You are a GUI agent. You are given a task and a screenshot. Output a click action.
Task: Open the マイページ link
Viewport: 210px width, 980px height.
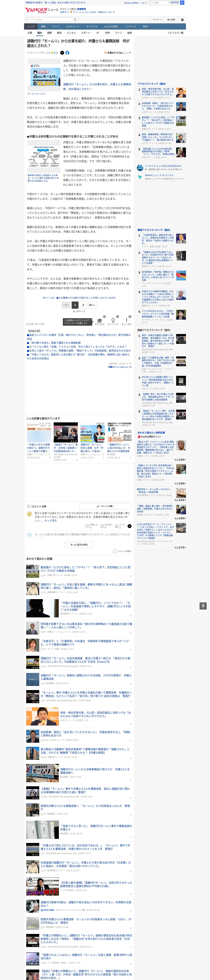(157, 20)
